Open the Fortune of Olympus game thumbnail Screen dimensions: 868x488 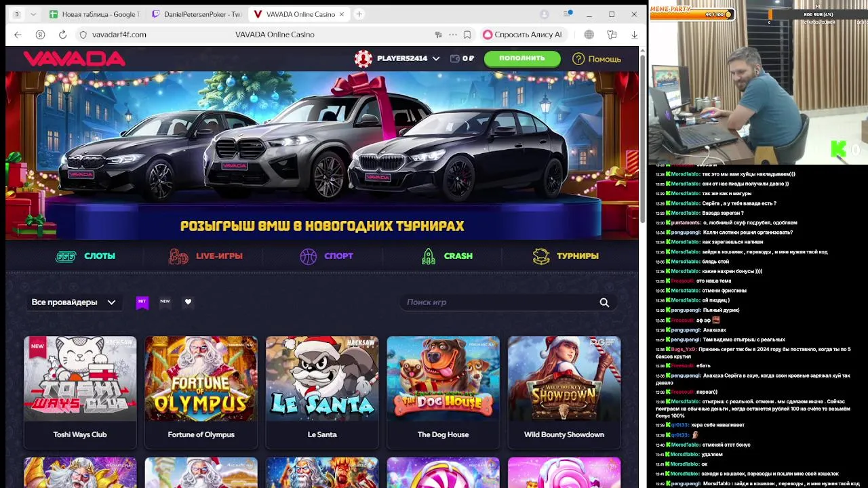tap(201, 379)
